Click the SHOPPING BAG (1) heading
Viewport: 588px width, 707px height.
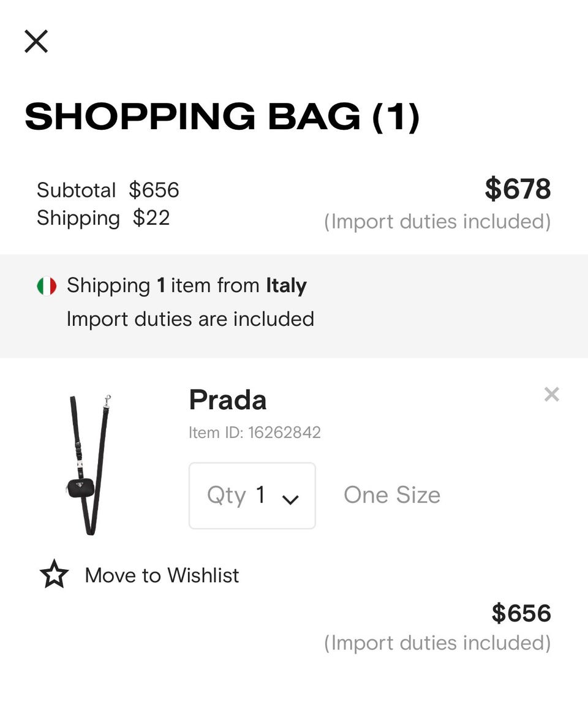pyautogui.click(x=222, y=116)
